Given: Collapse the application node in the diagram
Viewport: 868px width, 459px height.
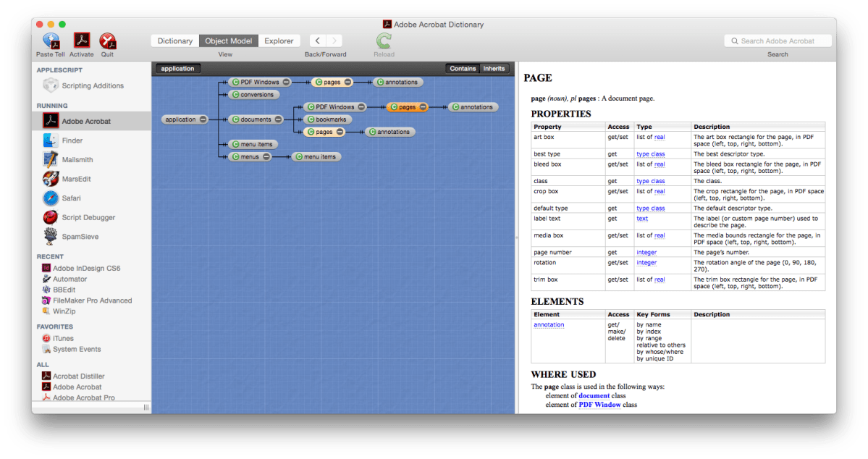Looking at the screenshot, I should 202,119.
